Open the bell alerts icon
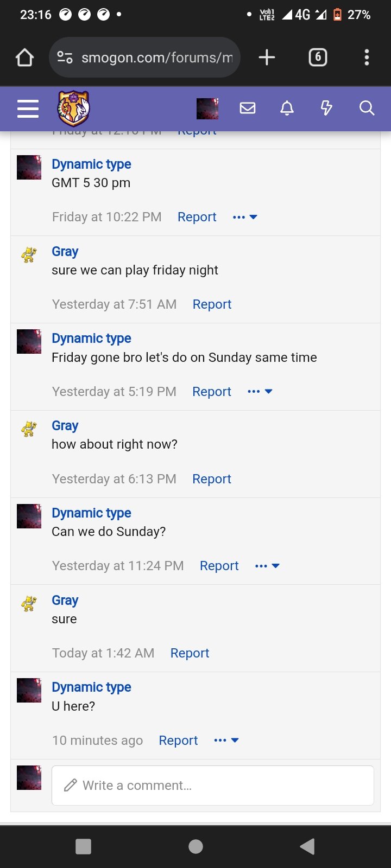 (x=287, y=108)
